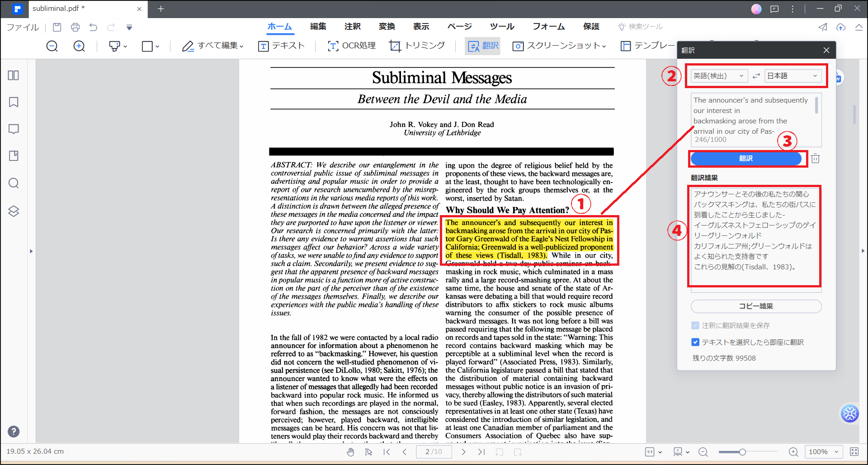
Task: Open the target language 日本語 dropdown
Action: click(x=793, y=76)
